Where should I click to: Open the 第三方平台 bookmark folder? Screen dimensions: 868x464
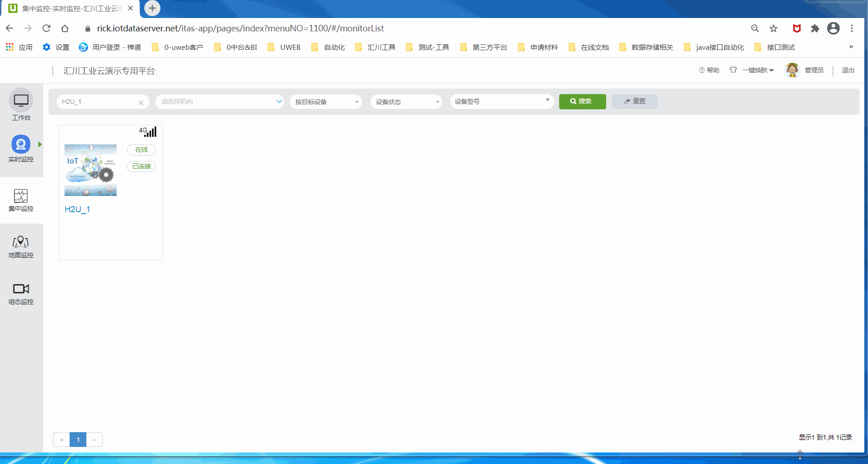[484, 47]
